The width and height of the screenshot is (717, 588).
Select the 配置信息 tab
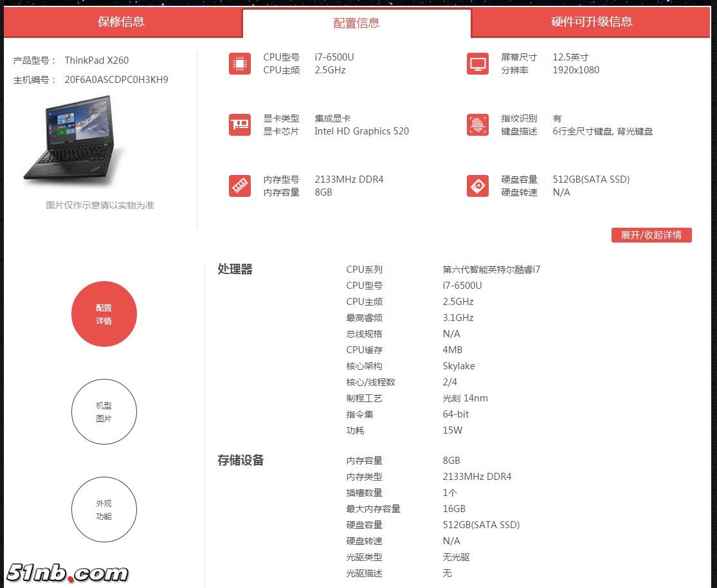click(x=356, y=23)
